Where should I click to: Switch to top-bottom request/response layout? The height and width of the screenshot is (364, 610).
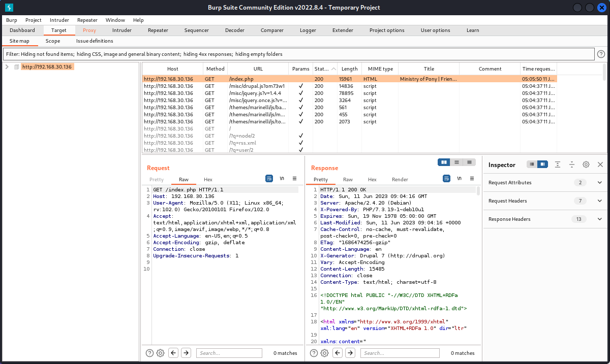pyautogui.click(x=457, y=162)
